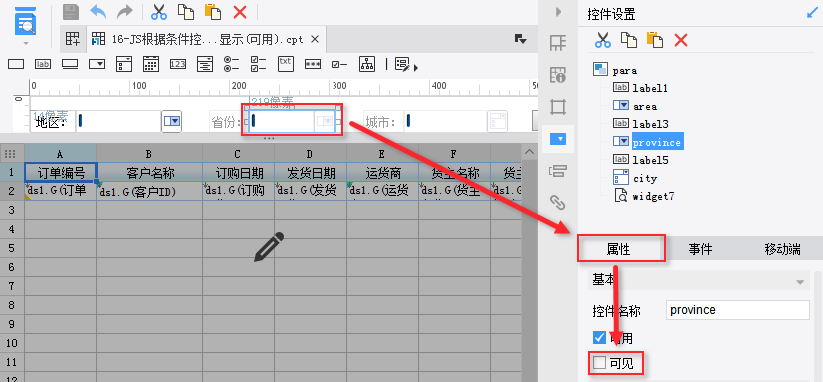This screenshot has width=823, height=382.
Task: Click the 控件名称 input field
Action: (737, 310)
